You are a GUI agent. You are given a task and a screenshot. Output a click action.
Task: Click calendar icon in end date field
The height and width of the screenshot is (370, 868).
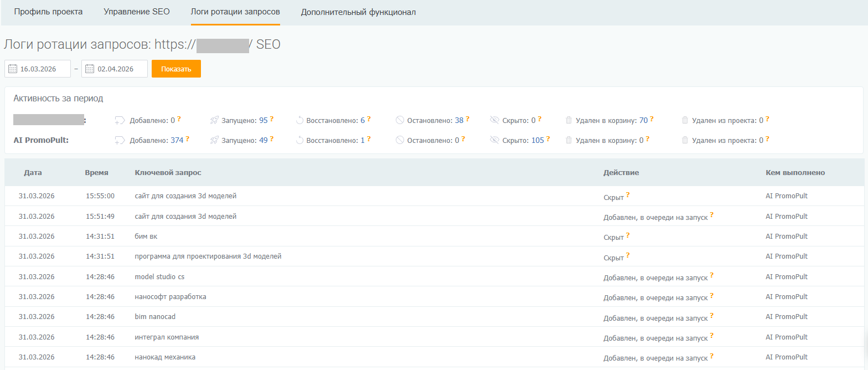coord(90,69)
